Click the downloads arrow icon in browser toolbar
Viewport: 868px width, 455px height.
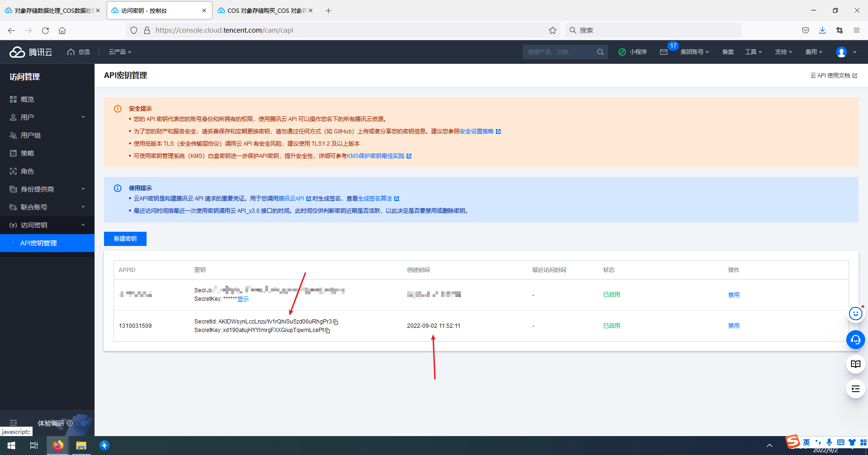click(823, 30)
